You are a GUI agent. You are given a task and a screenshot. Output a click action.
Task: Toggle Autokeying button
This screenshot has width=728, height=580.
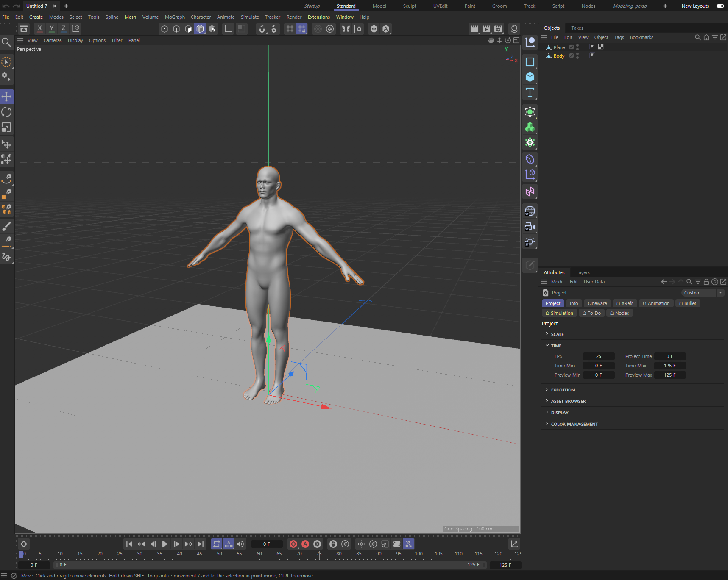click(305, 544)
